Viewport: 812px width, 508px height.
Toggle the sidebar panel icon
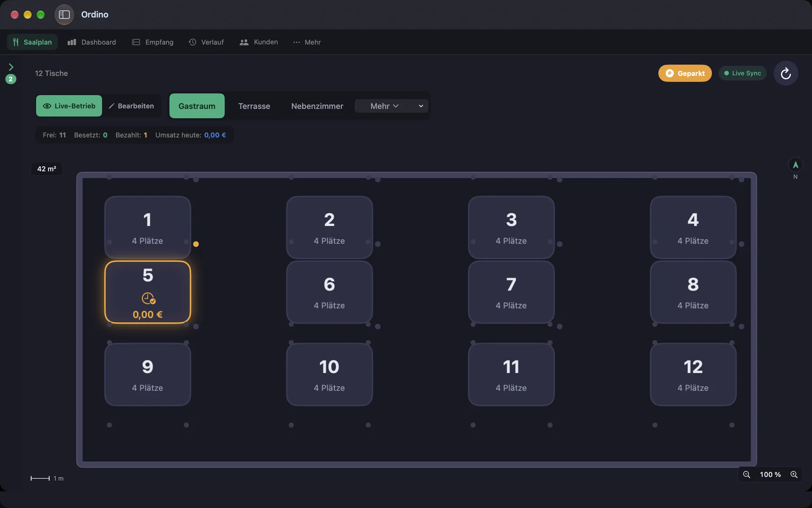click(x=64, y=14)
